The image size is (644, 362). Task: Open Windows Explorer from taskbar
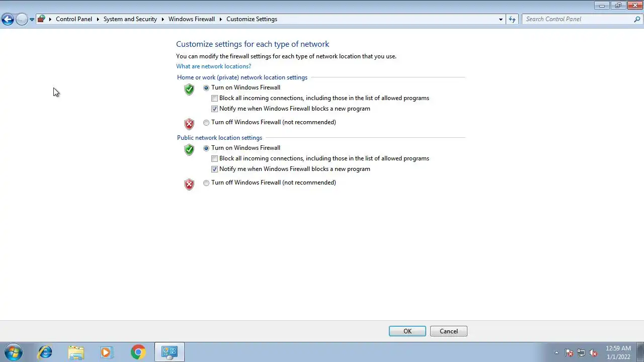click(x=76, y=352)
